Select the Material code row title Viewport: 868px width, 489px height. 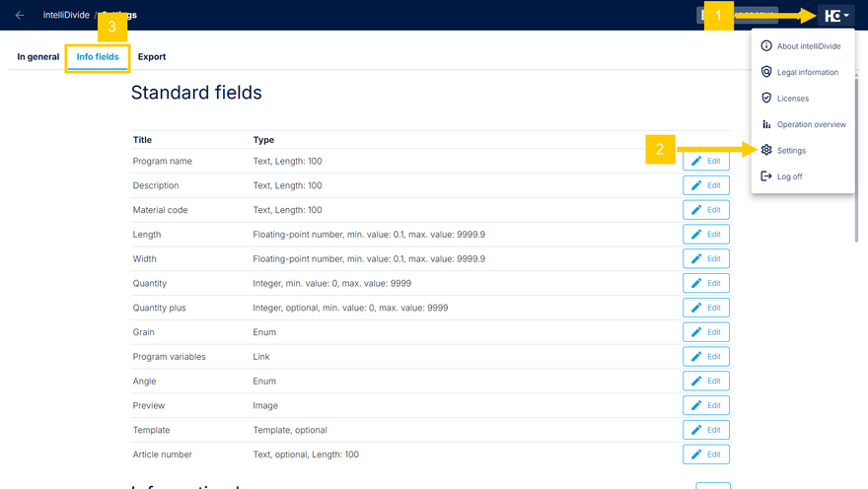click(160, 210)
